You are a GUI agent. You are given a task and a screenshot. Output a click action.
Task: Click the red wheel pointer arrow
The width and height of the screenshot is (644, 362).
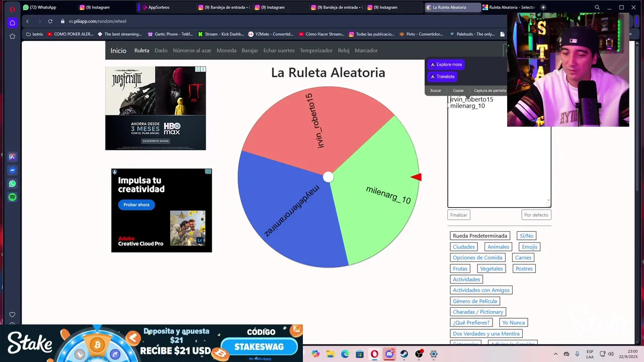point(416,177)
